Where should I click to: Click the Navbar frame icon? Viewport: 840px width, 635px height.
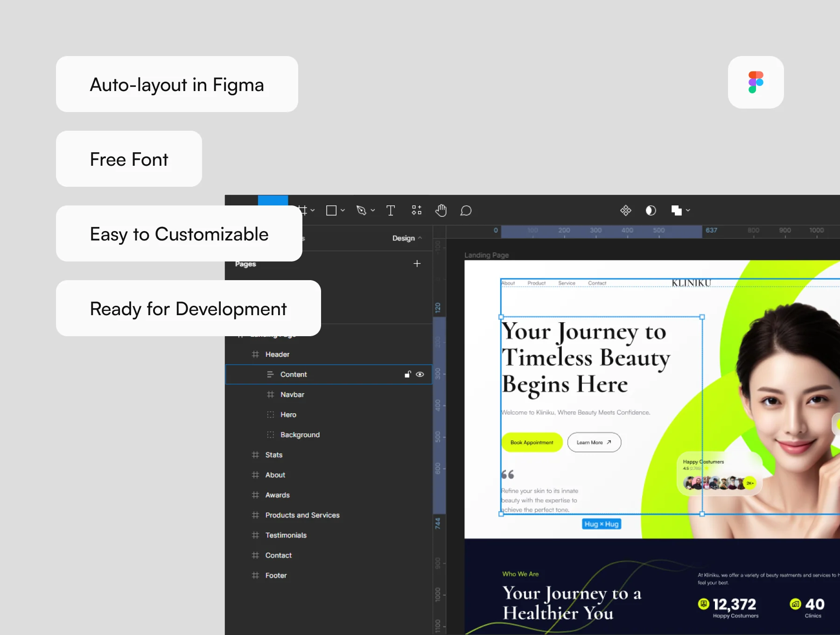pos(270,395)
